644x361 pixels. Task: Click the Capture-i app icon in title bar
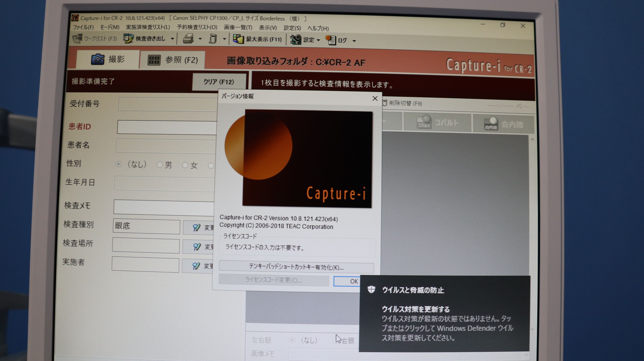coord(75,18)
